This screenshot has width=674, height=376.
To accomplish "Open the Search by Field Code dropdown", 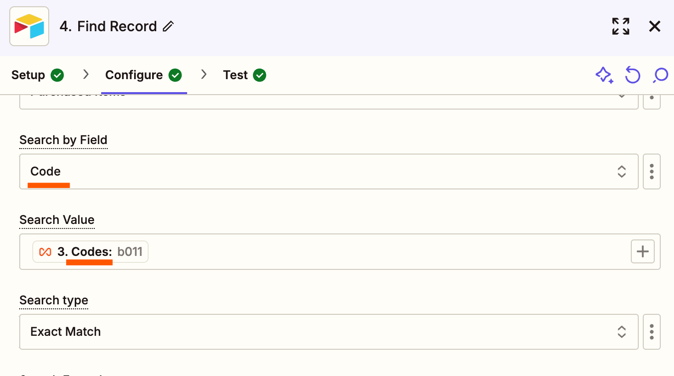I will click(x=329, y=171).
